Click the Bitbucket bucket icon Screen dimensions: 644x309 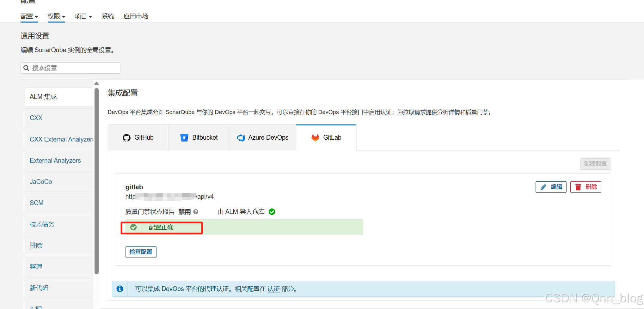[x=184, y=137]
